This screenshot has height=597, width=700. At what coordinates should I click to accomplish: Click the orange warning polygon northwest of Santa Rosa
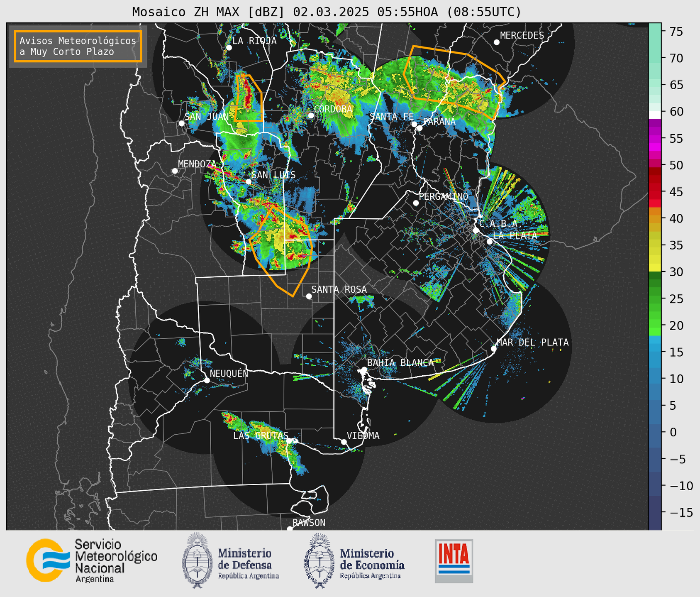(x=280, y=251)
